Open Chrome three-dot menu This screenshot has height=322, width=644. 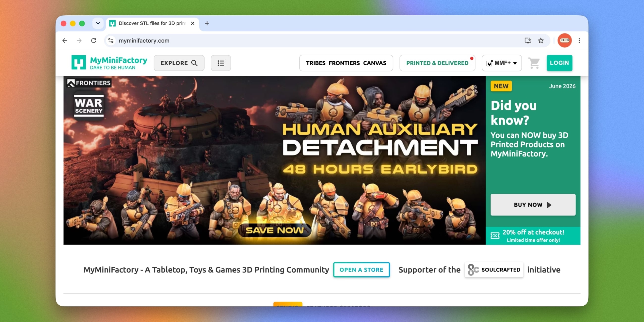[579, 41]
